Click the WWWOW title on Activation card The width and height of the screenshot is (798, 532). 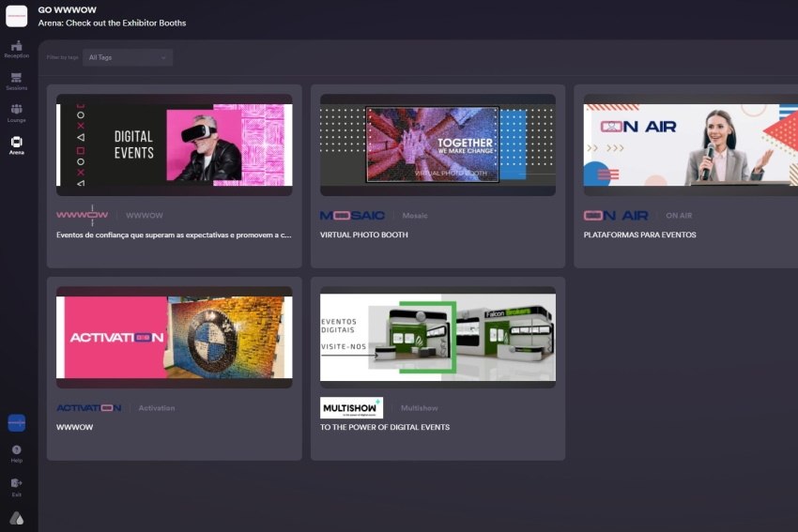[x=75, y=427]
